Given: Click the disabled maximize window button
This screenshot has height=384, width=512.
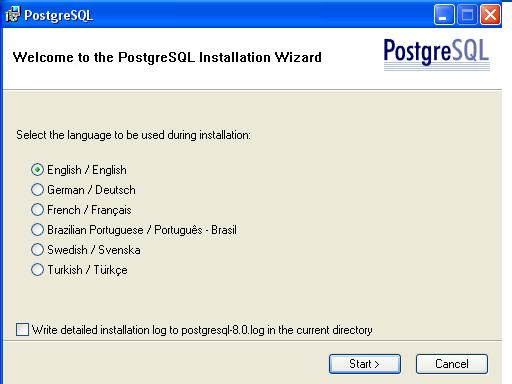Looking at the screenshot, I should click(467, 15).
